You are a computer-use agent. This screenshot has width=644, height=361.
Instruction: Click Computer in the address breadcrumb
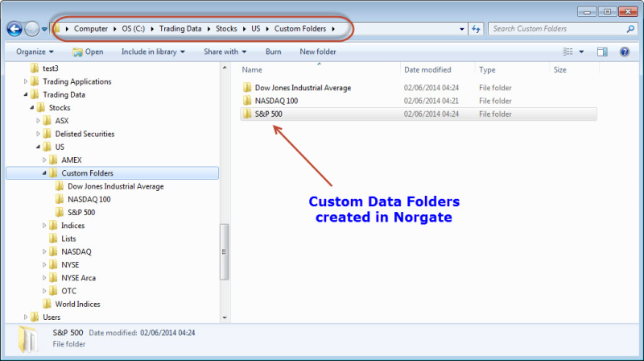[x=91, y=29]
